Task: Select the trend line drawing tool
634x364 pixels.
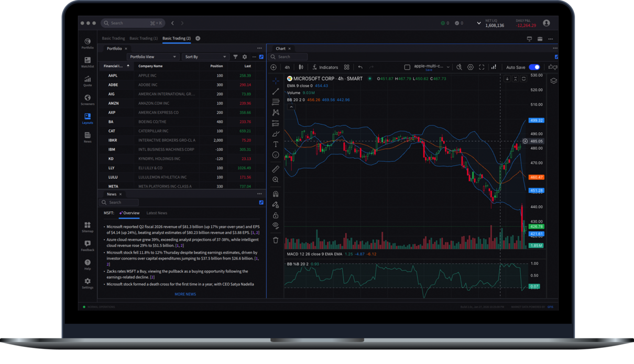Action: [x=276, y=92]
